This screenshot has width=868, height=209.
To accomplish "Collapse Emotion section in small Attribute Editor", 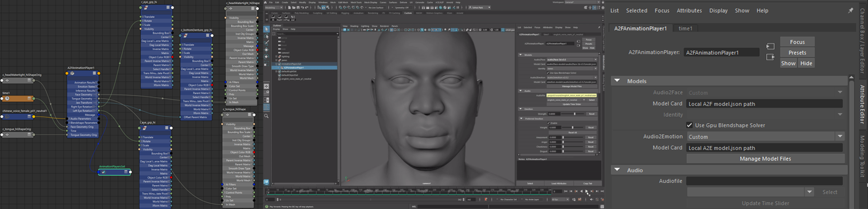I will tap(521, 109).
